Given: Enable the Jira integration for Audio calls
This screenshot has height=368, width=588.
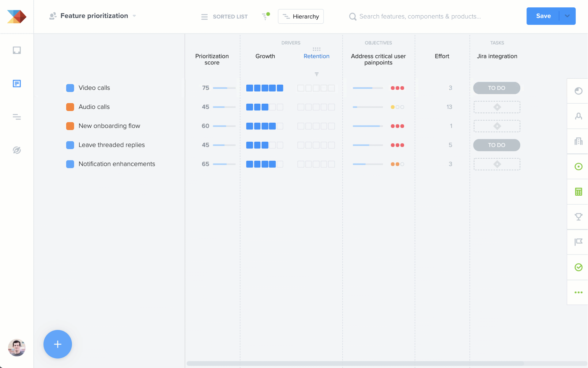Looking at the screenshot, I should (x=497, y=107).
